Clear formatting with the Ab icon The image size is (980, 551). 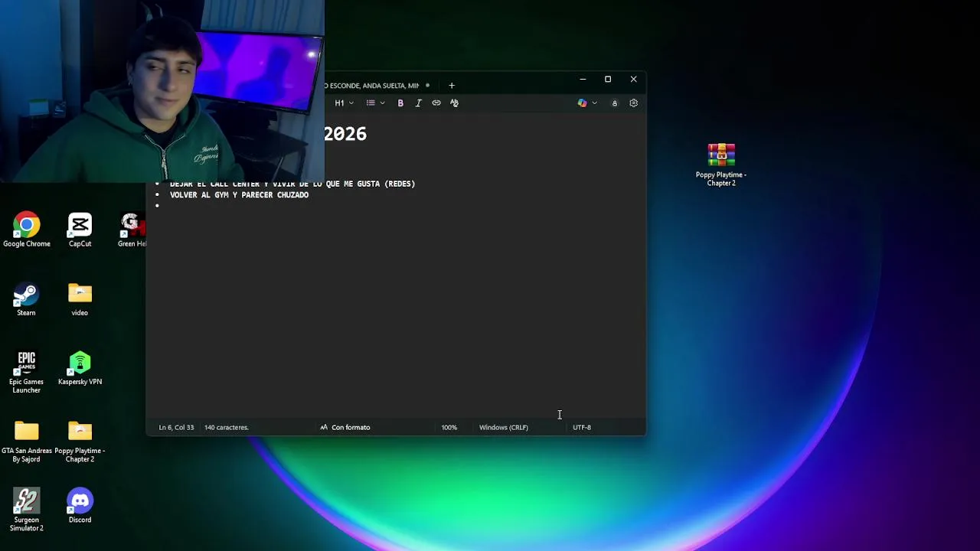pos(454,103)
